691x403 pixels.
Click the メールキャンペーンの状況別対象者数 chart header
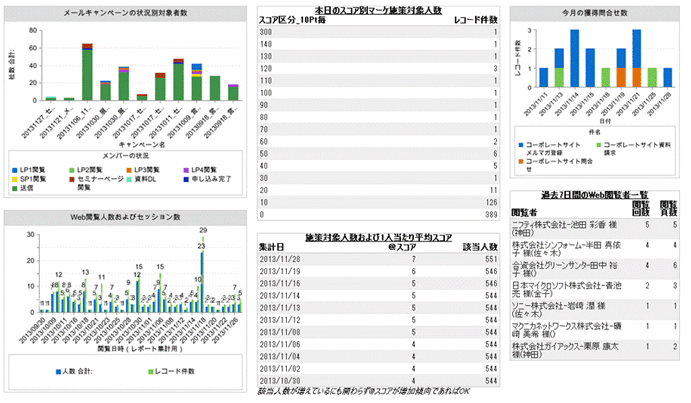point(125,13)
